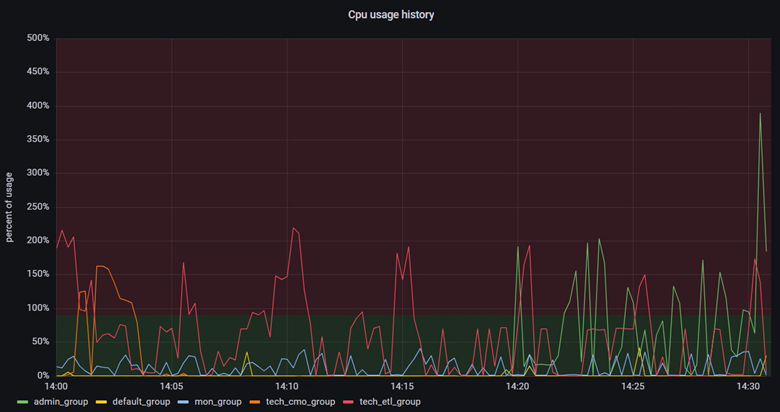Click the red tech_etl_group color swatch

pos(348,402)
